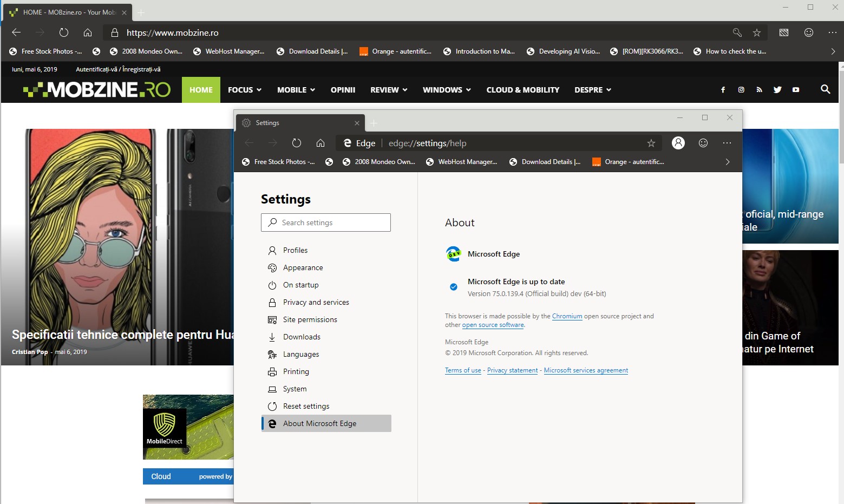844x504 pixels.
Task: Open Downloads settings
Action: [326, 337]
